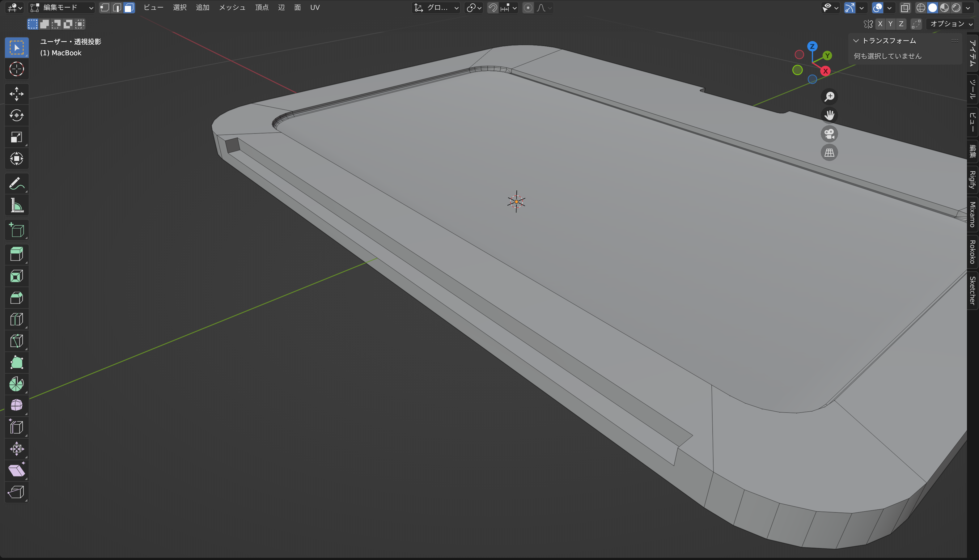Select the Shear tool
This screenshot has height=560, width=979.
[x=17, y=470]
